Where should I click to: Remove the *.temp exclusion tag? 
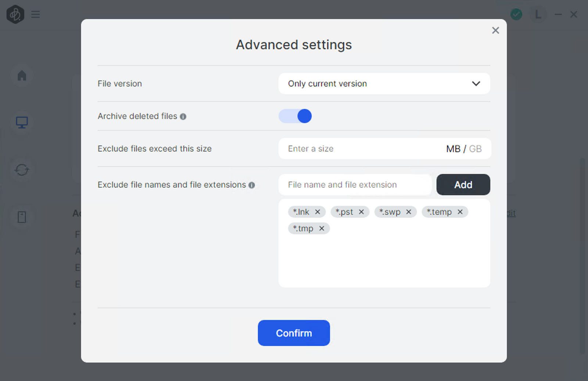[460, 212]
